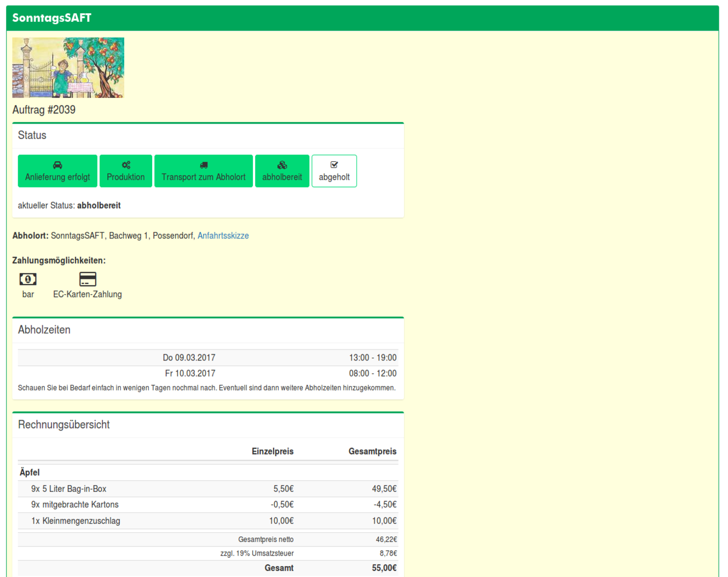
Task: Select the 1x Kleinmengenzuschlag line item
Action: coord(76,521)
